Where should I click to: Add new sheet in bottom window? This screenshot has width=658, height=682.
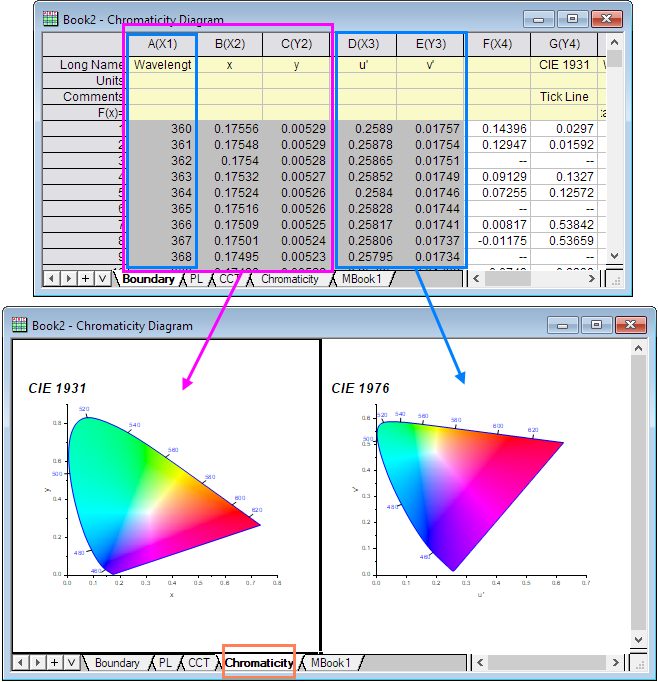(x=54, y=662)
